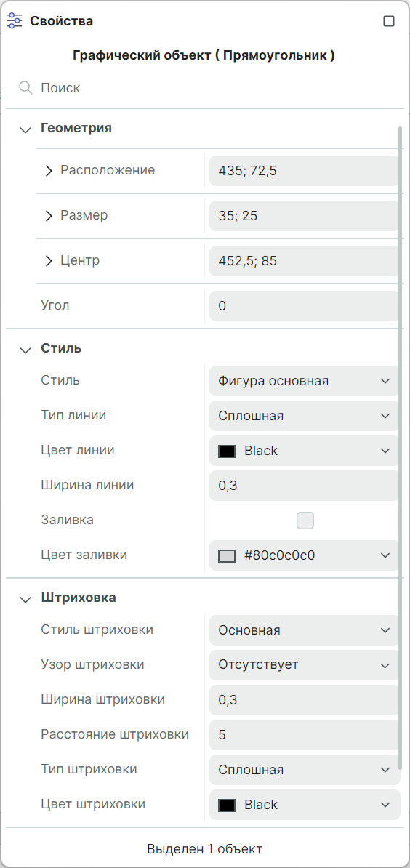Edit the Расстояние штриховки value 5
The height and width of the screenshot is (868, 410).
(x=305, y=734)
